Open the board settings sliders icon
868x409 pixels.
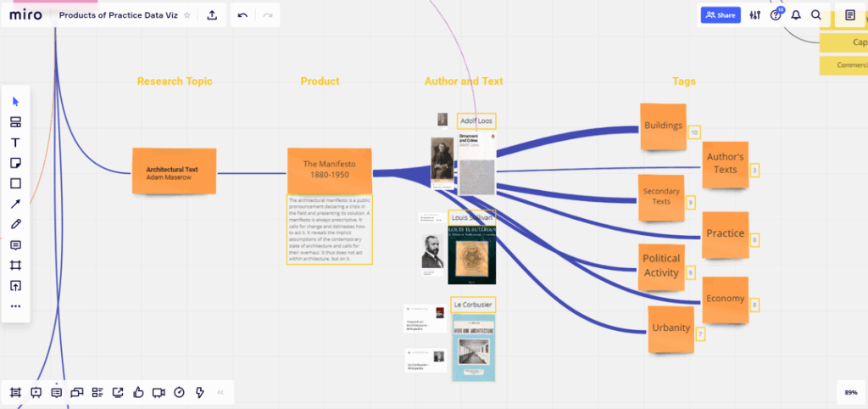click(754, 14)
